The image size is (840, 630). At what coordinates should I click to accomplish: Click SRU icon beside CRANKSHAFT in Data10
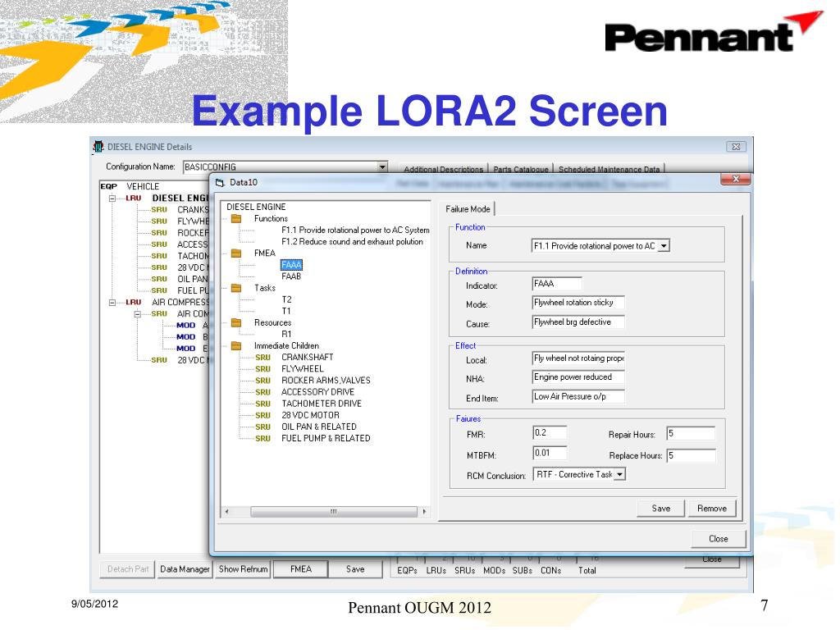click(262, 358)
